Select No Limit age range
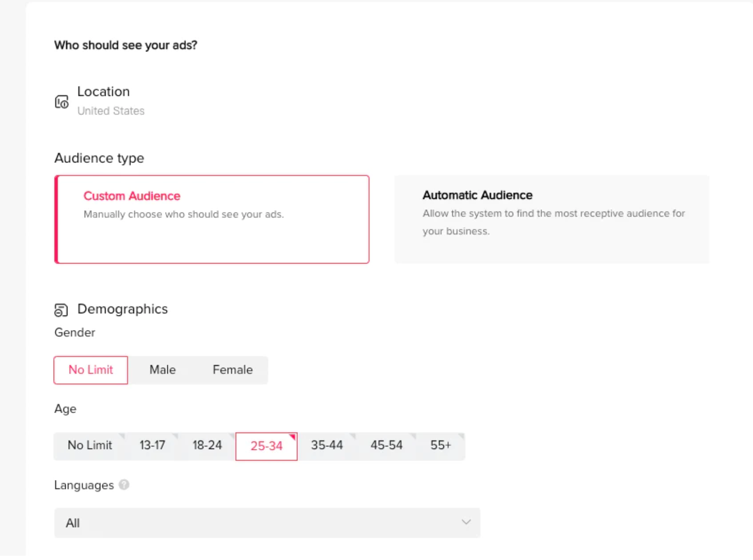Image resolution: width=753 pixels, height=560 pixels. click(89, 445)
